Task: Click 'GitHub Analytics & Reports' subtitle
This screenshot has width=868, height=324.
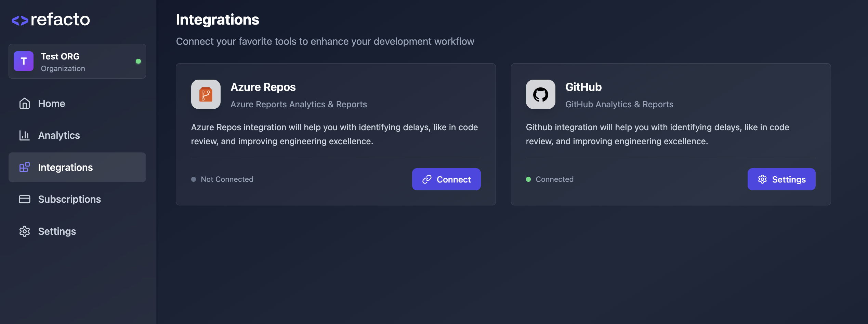Action: pyautogui.click(x=619, y=104)
